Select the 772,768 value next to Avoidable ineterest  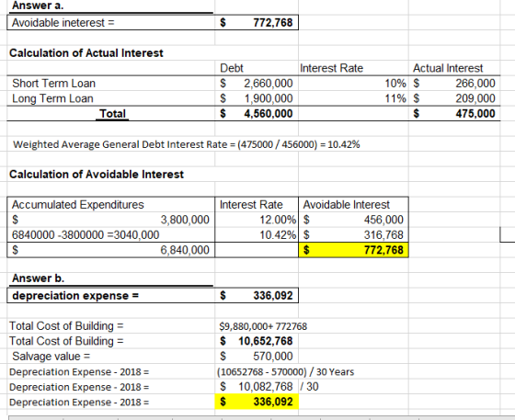tap(257, 23)
